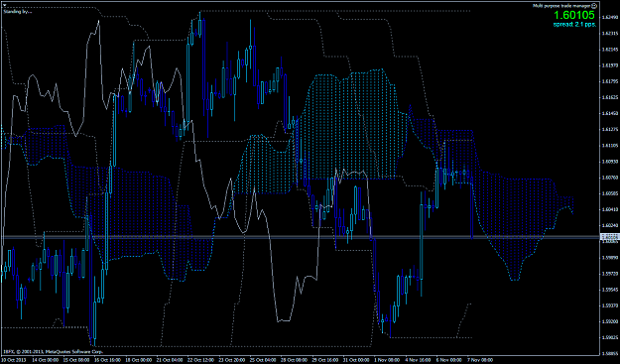Image resolution: width=620 pixels, height=364 pixels.
Task: Click the 22 Oct 12:00 time axis label
Action: coord(200,360)
